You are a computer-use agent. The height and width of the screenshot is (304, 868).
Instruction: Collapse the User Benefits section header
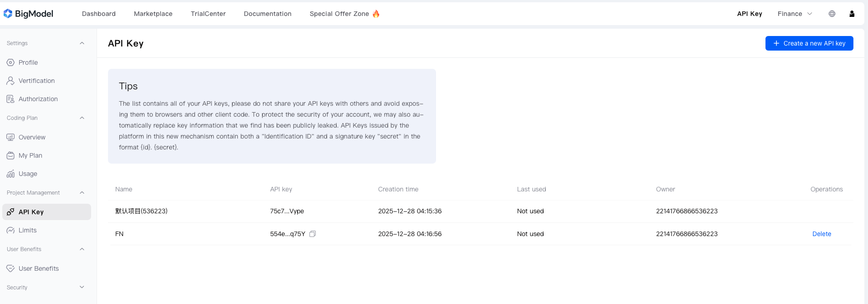click(x=82, y=249)
